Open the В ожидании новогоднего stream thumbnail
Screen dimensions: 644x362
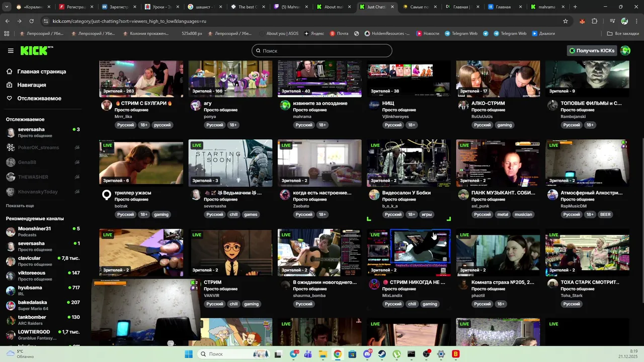coord(319,252)
